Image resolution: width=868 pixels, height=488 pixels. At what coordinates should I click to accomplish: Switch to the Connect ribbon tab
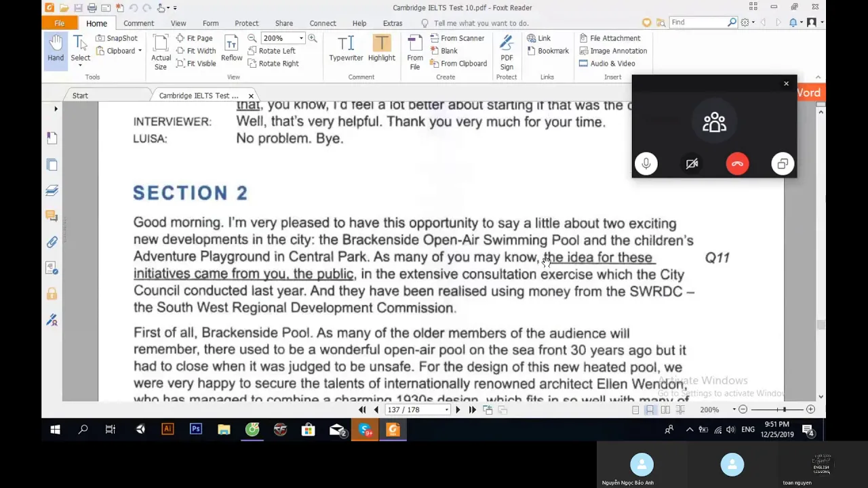point(323,23)
